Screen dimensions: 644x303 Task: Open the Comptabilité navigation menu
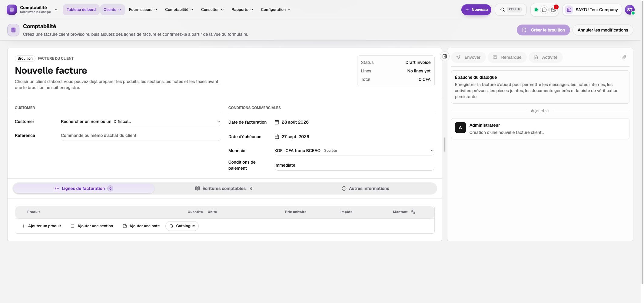[x=179, y=10]
